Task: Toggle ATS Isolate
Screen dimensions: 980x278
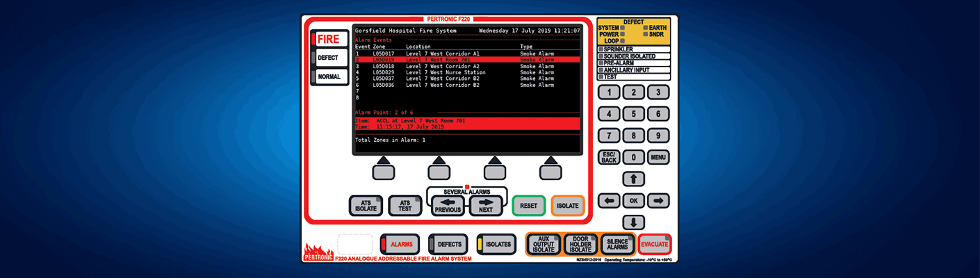Action: click(366, 206)
